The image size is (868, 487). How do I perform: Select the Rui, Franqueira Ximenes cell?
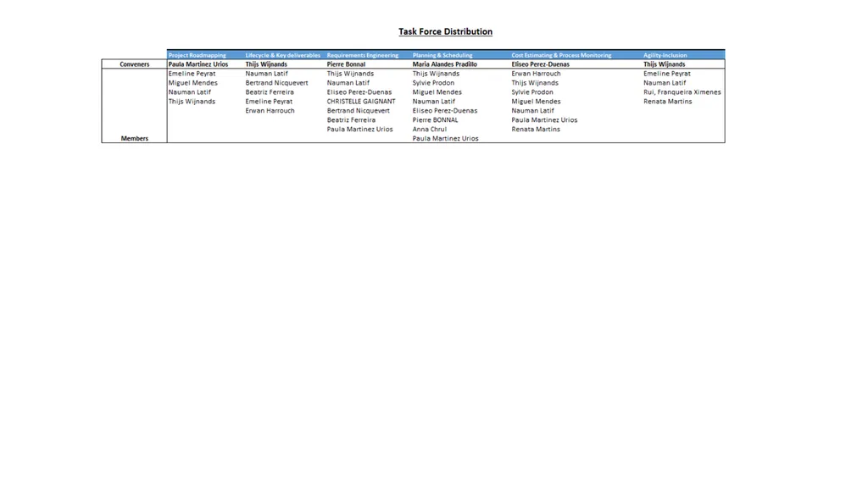[682, 92]
